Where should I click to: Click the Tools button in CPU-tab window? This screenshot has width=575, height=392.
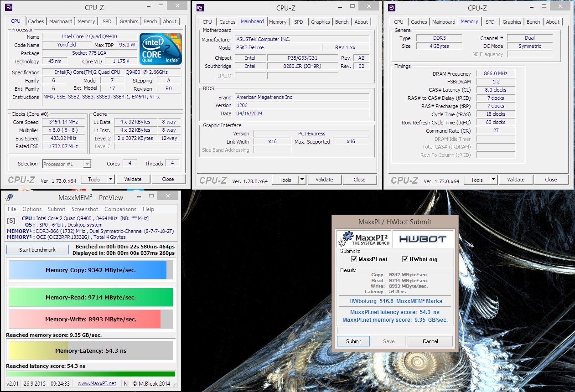tap(94, 179)
